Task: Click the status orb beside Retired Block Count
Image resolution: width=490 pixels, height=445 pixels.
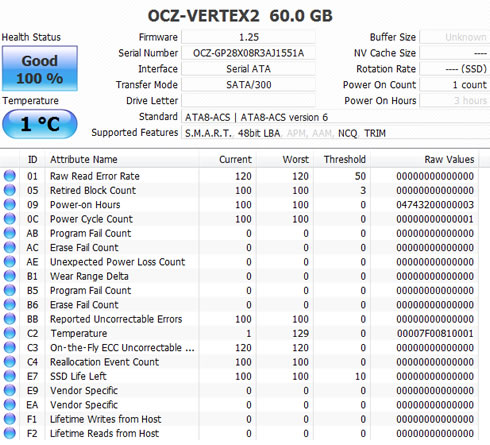Action: pyautogui.click(x=10, y=190)
